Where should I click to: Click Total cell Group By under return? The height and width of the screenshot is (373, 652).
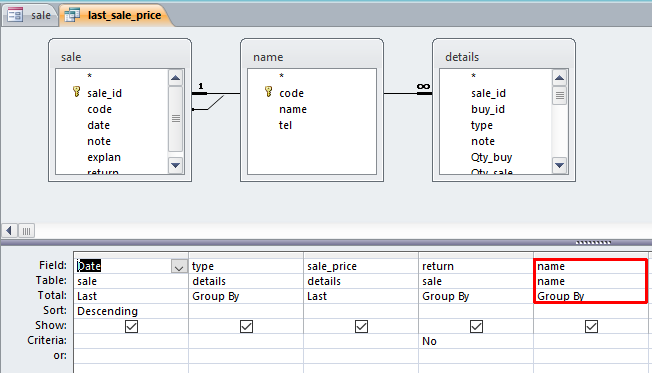pos(476,296)
